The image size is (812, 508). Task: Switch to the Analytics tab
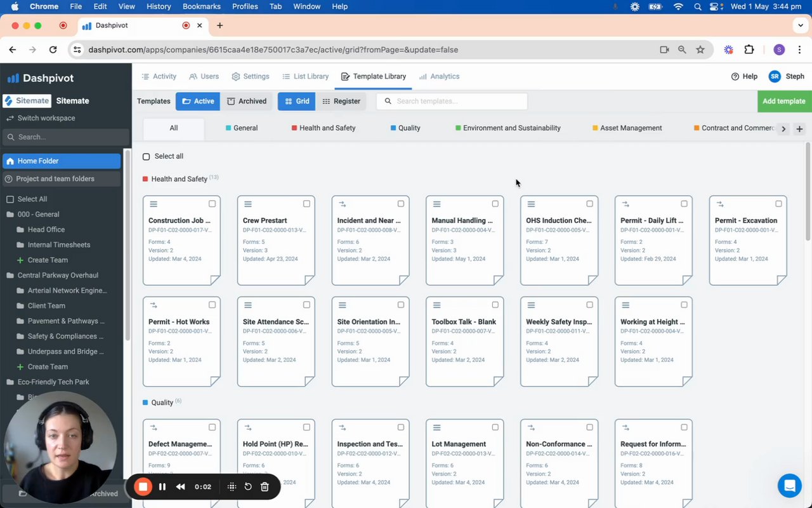click(439, 76)
